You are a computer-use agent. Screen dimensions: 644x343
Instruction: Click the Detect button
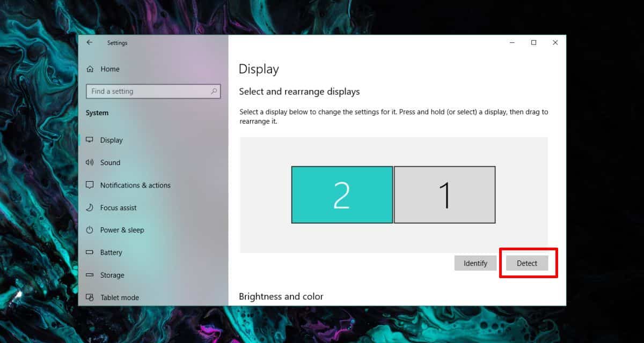527,263
